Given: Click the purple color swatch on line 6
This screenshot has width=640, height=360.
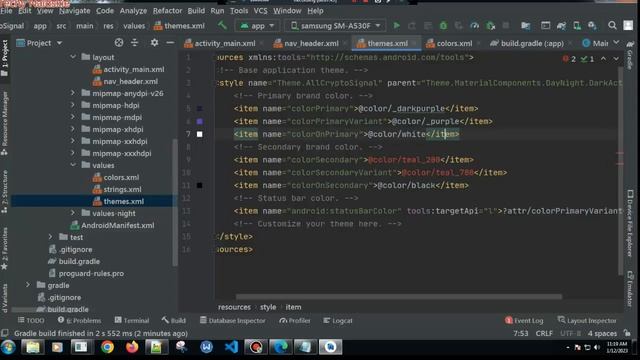Looking at the screenshot, I should point(200,121).
